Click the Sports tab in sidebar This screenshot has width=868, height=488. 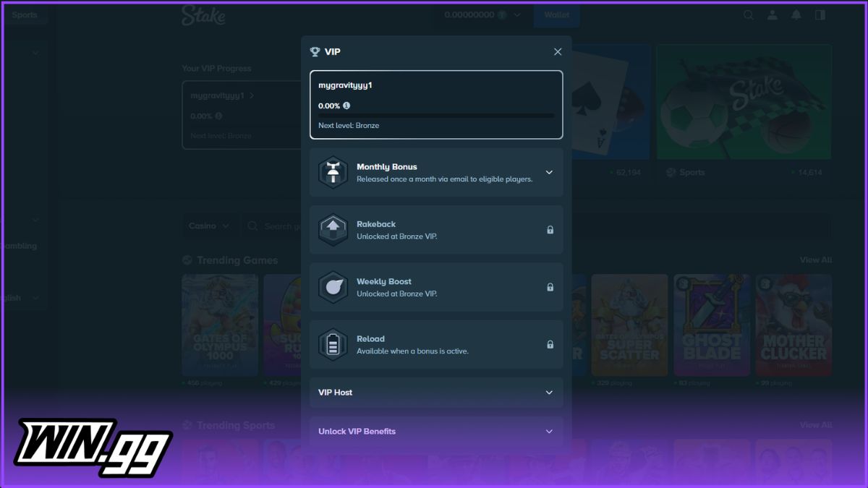coord(25,14)
